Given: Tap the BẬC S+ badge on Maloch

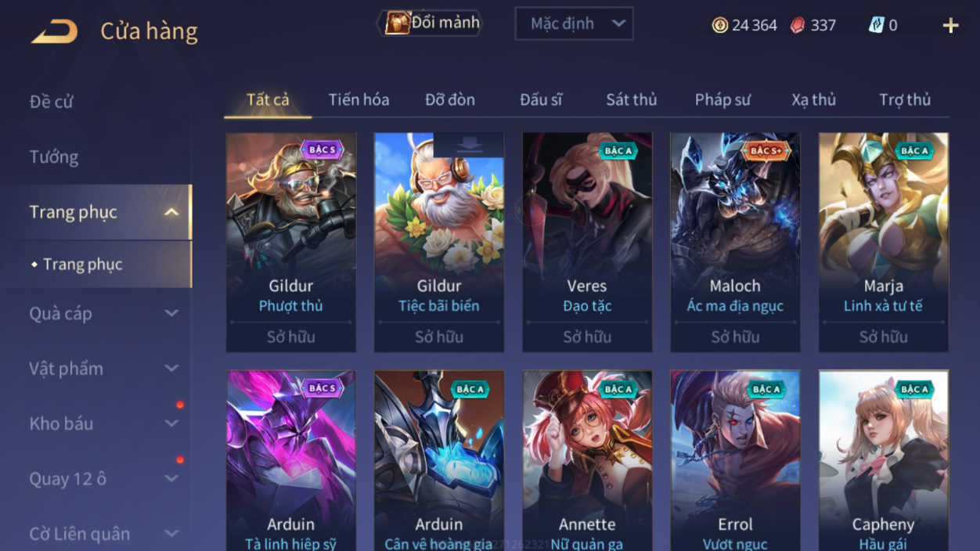Looking at the screenshot, I should click(766, 150).
